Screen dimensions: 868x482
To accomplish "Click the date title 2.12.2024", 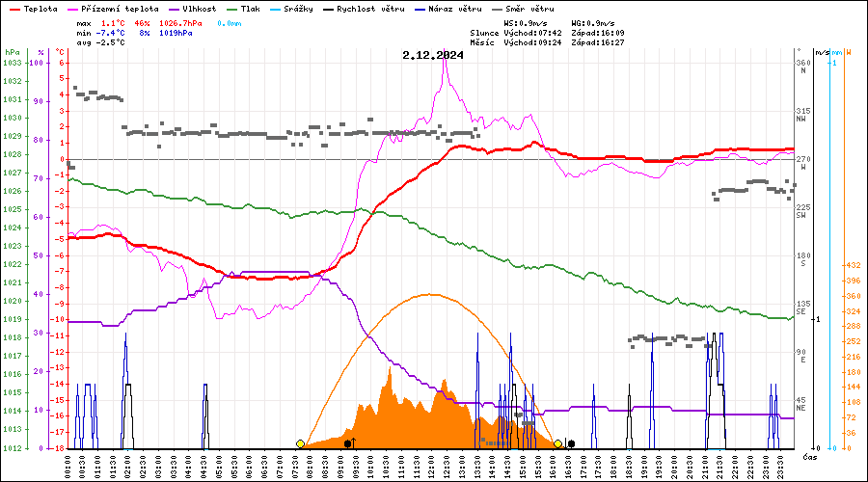I will (x=433, y=55).
